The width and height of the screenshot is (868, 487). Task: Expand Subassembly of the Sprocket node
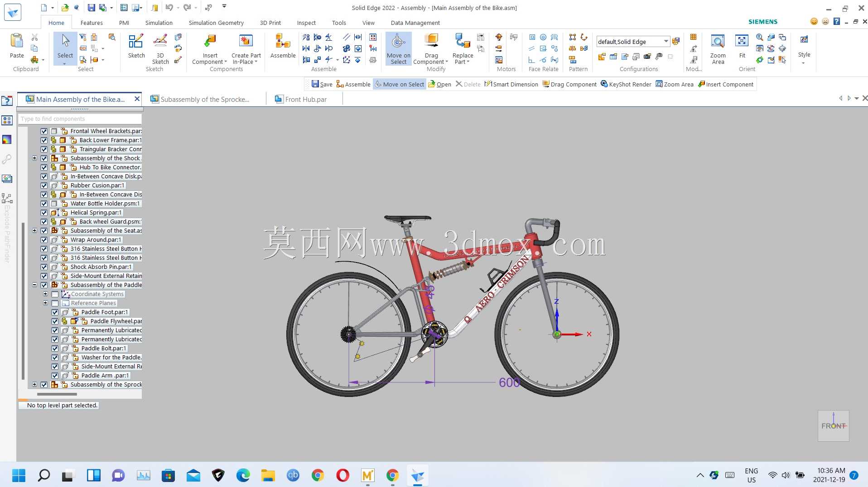[34, 384]
